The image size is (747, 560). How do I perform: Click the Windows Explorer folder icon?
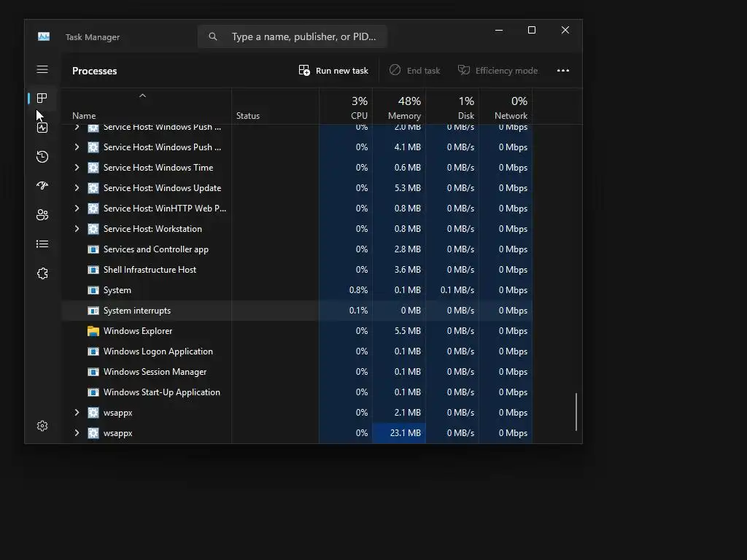coord(93,331)
